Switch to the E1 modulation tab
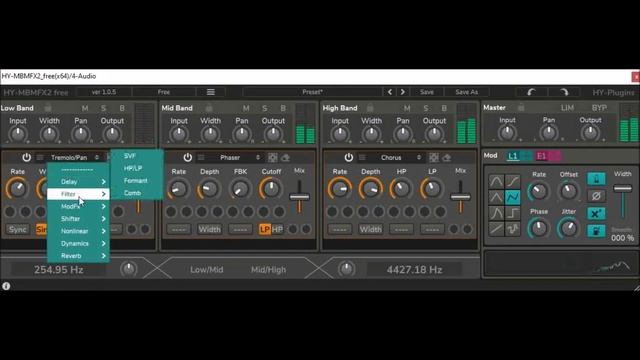Viewport: 640px width, 360px height. pyautogui.click(x=542, y=156)
